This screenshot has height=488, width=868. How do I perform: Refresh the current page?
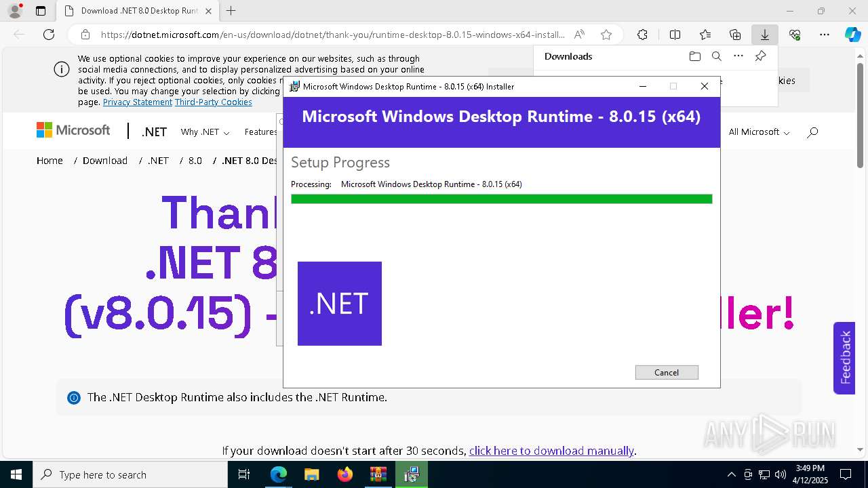[x=49, y=35]
